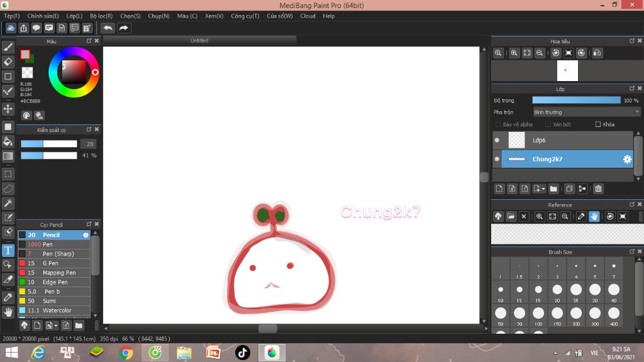
Task: Select the transparent color swatch
Action: 27,73
